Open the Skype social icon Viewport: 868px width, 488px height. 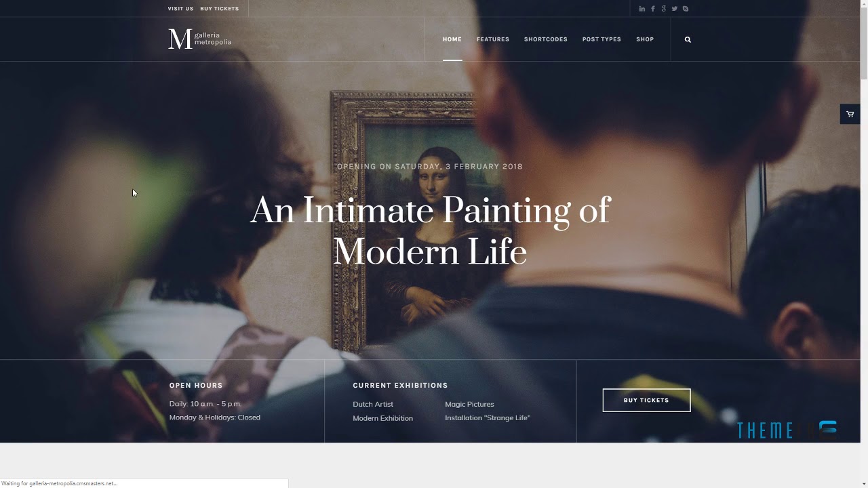click(686, 9)
